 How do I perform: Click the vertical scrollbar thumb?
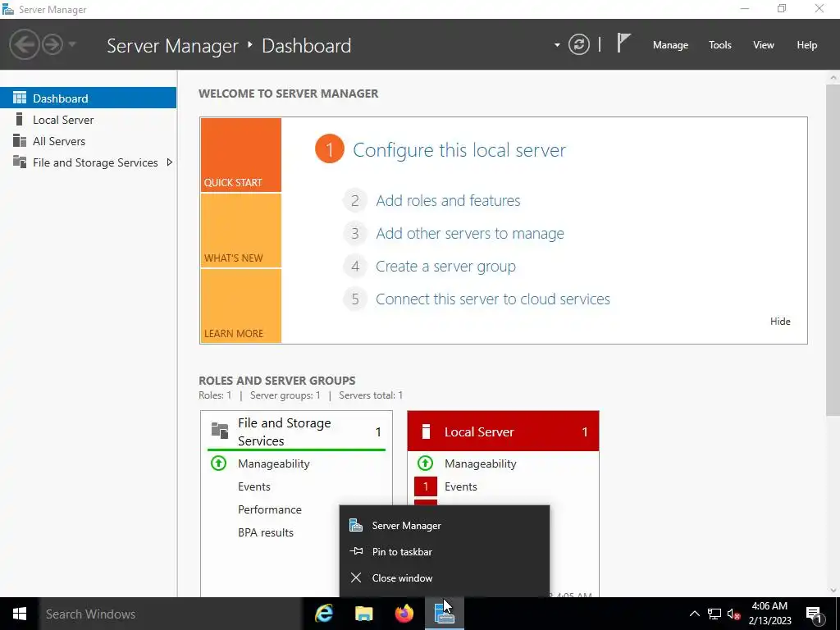coord(833,249)
